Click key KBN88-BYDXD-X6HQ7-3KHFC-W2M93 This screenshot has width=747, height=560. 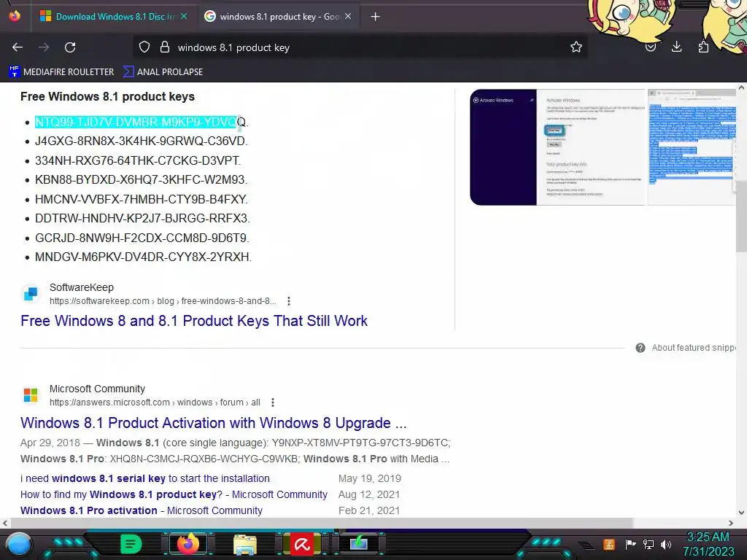141,180
